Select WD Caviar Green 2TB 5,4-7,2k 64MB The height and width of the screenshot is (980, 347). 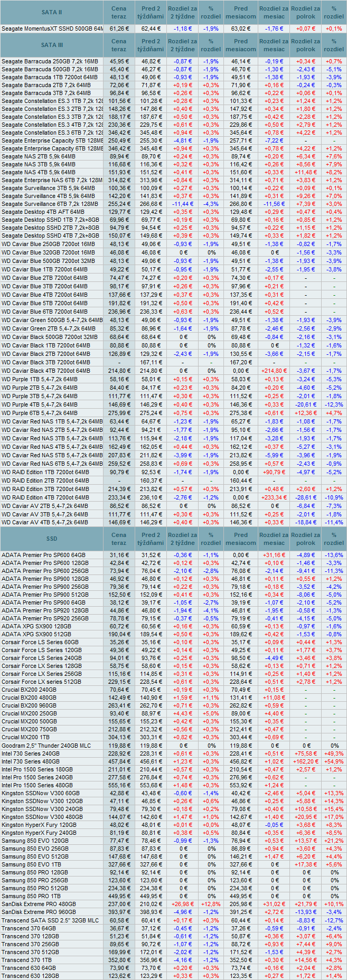[x=52, y=328]
